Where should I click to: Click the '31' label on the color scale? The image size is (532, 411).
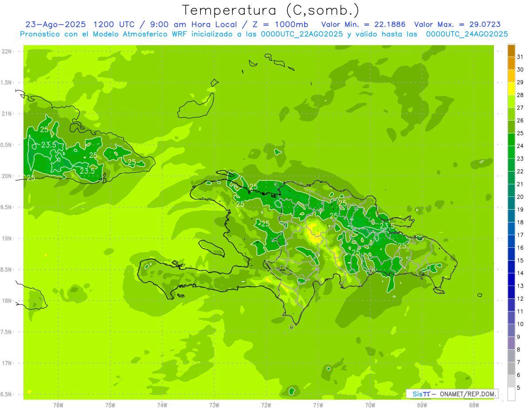(x=520, y=57)
